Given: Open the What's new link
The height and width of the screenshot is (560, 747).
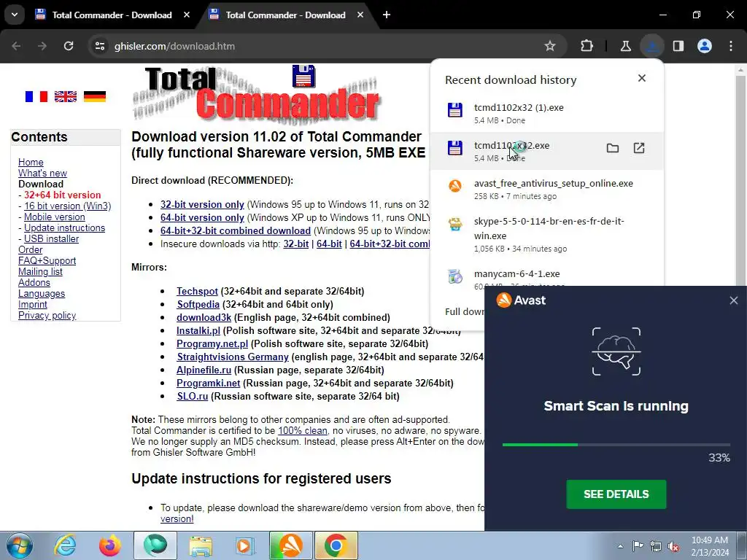Looking at the screenshot, I should (x=42, y=173).
